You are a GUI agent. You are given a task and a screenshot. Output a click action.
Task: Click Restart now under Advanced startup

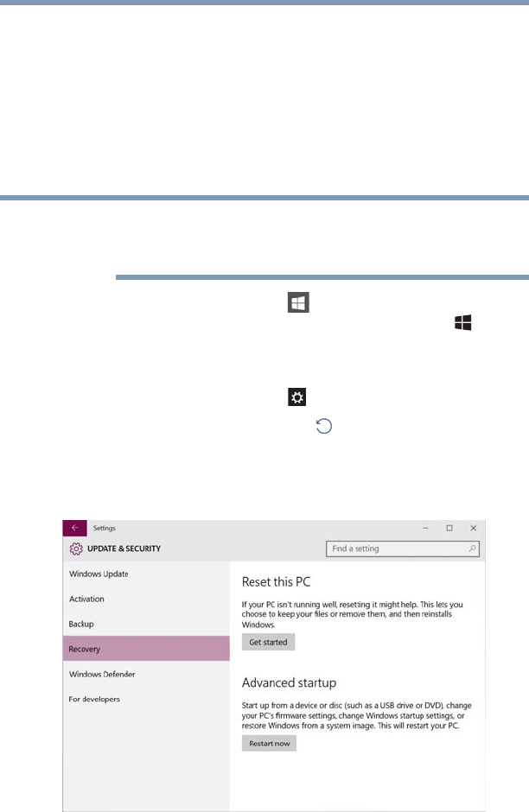[270, 743]
